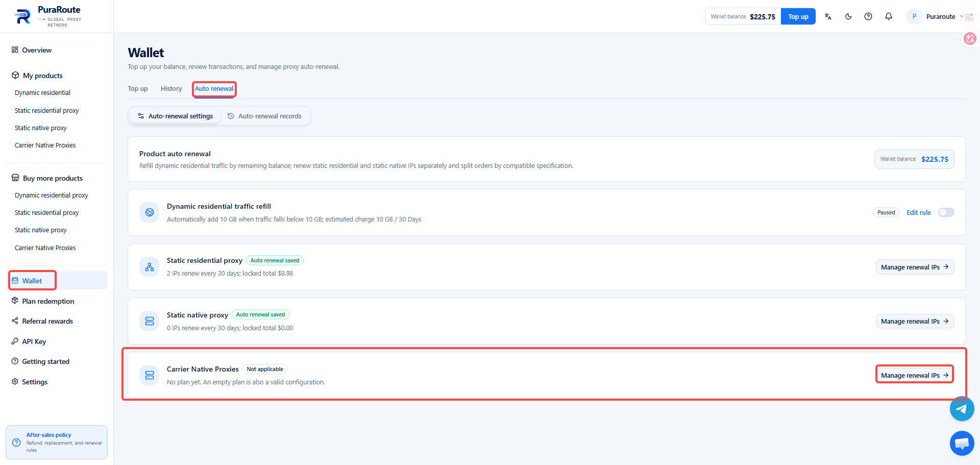This screenshot has height=465, width=980.
Task: Manage renewal IPs for Static residential proxy
Action: (x=915, y=267)
